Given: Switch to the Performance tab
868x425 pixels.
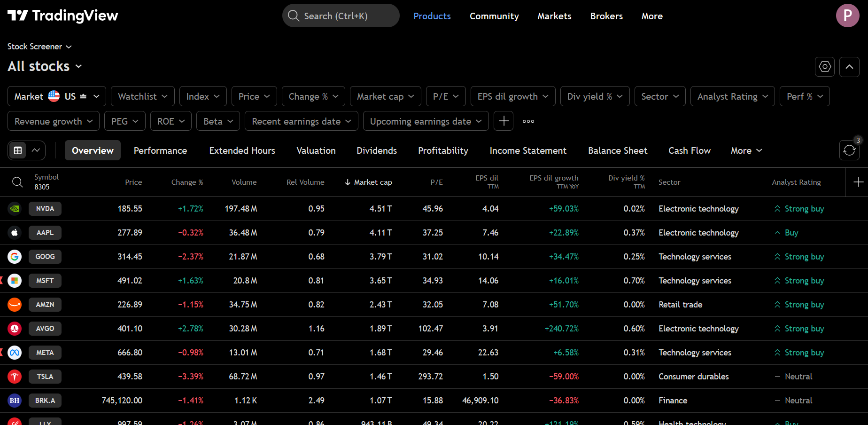Looking at the screenshot, I should [160, 150].
